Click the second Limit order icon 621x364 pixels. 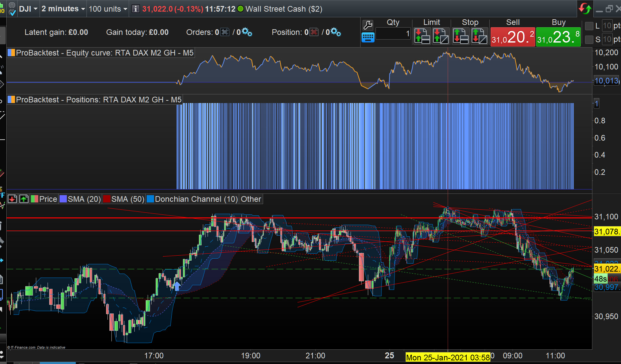(441, 36)
